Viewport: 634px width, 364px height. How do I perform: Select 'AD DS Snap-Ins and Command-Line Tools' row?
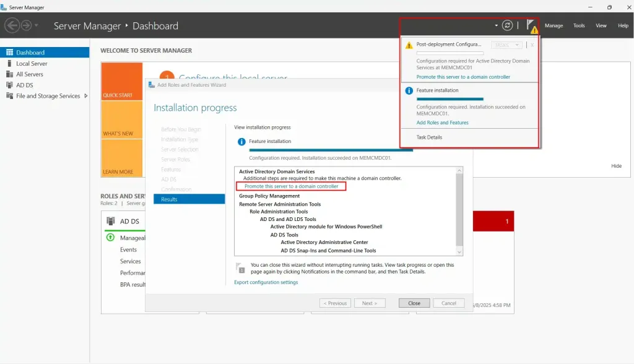[x=328, y=250]
